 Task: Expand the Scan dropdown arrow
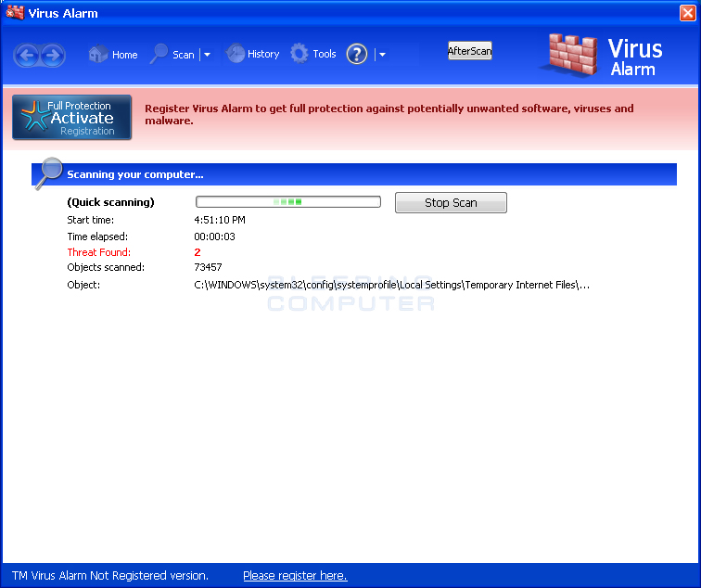[x=207, y=55]
